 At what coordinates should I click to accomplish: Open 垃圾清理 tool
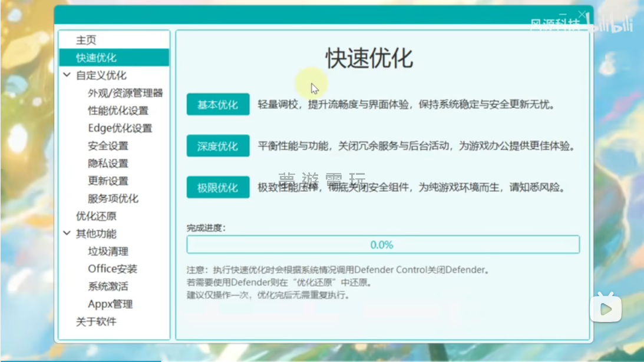click(x=108, y=251)
